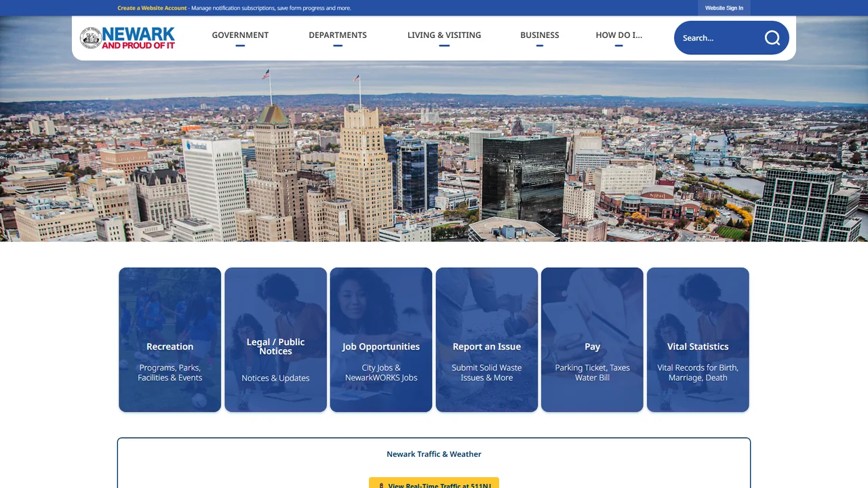Click View Real-Time Traffic at 511NJ button
This screenshot has width=868, height=488.
[434, 483]
